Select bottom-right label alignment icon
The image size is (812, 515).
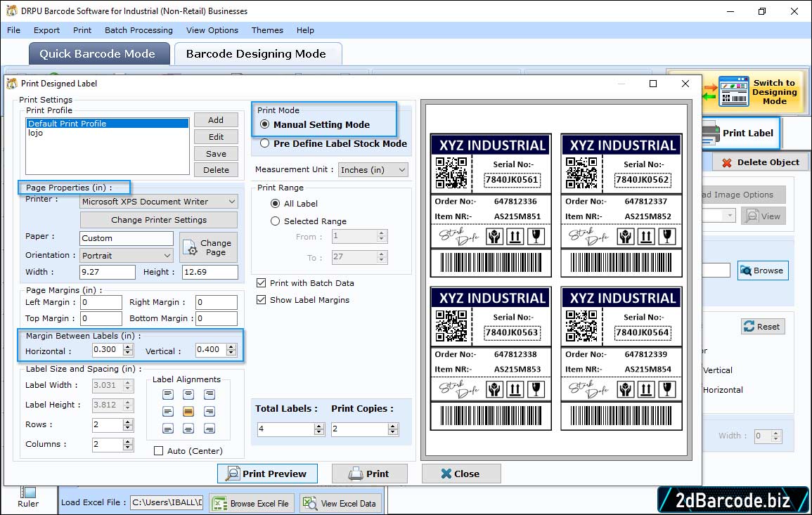[210, 429]
